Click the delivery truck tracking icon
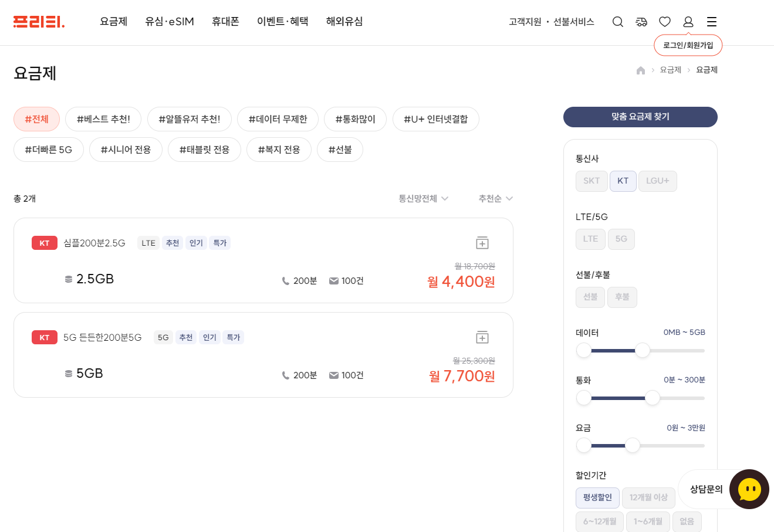Screen dimensions: 774x532 point(641,21)
